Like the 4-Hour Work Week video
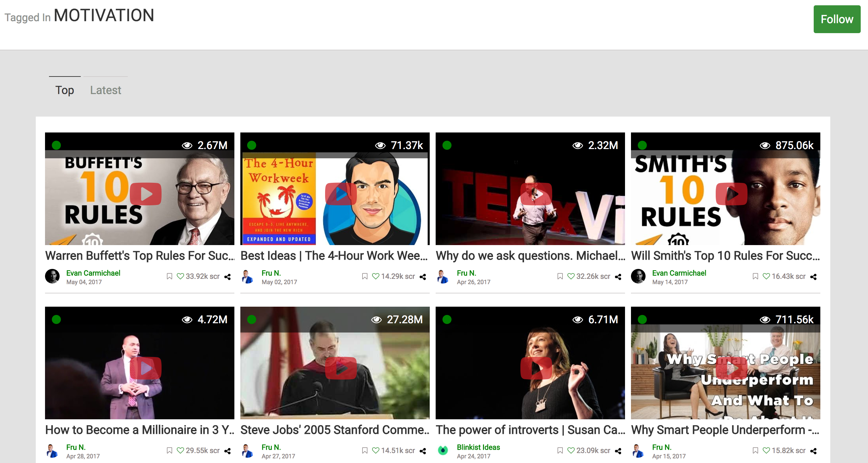The width and height of the screenshot is (868, 463). point(375,277)
